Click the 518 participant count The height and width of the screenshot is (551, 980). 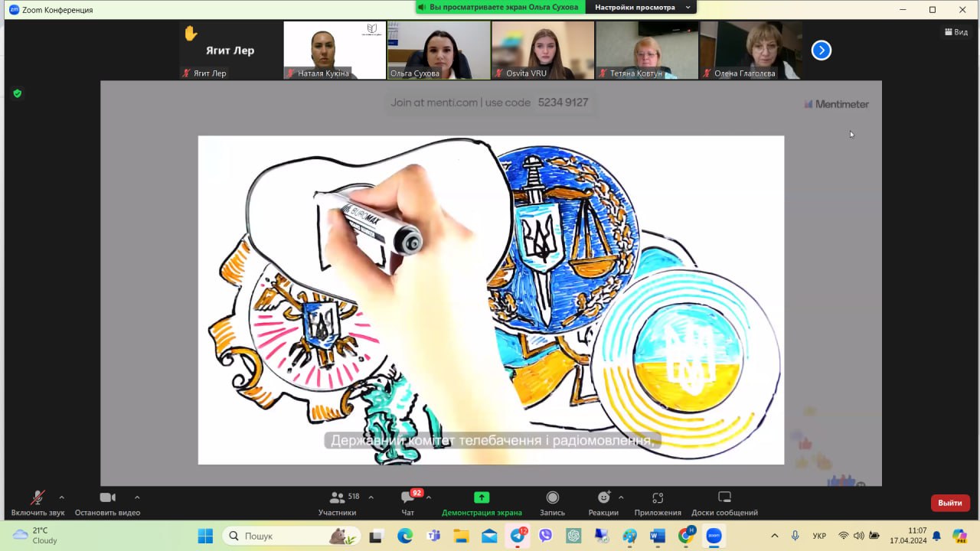354,497
